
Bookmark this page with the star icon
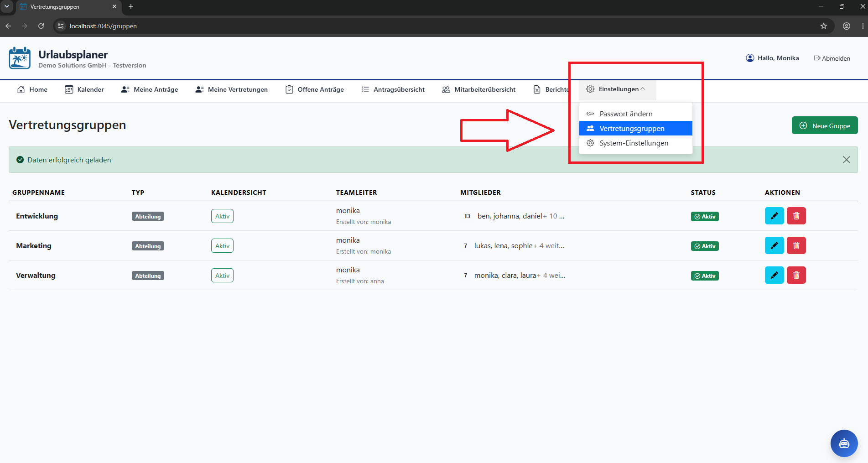(x=823, y=26)
